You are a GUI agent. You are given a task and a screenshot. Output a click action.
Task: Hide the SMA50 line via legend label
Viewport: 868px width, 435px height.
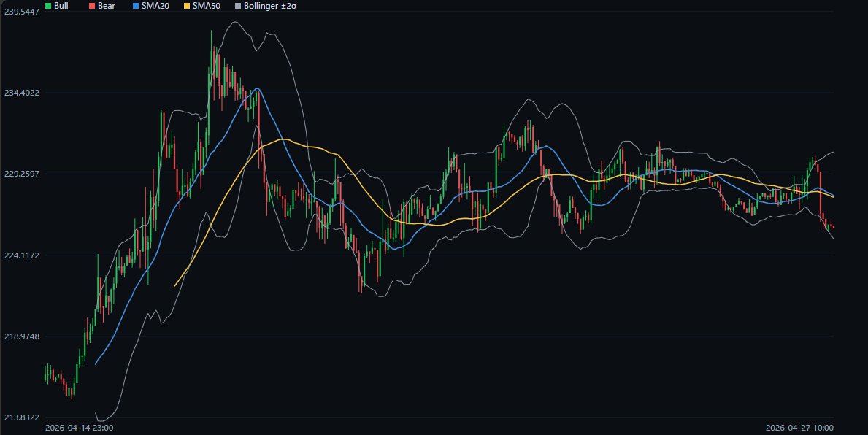[204, 5]
